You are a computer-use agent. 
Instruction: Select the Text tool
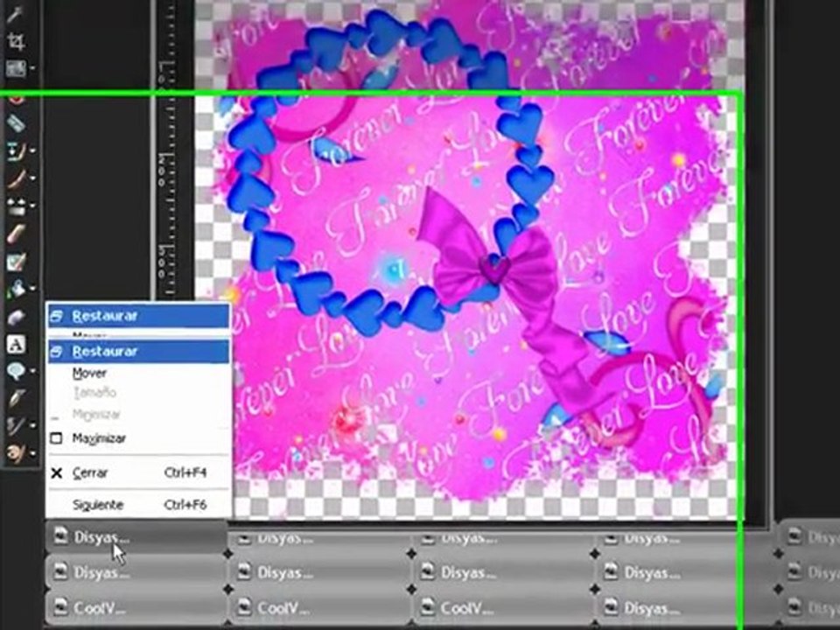click(16, 344)
